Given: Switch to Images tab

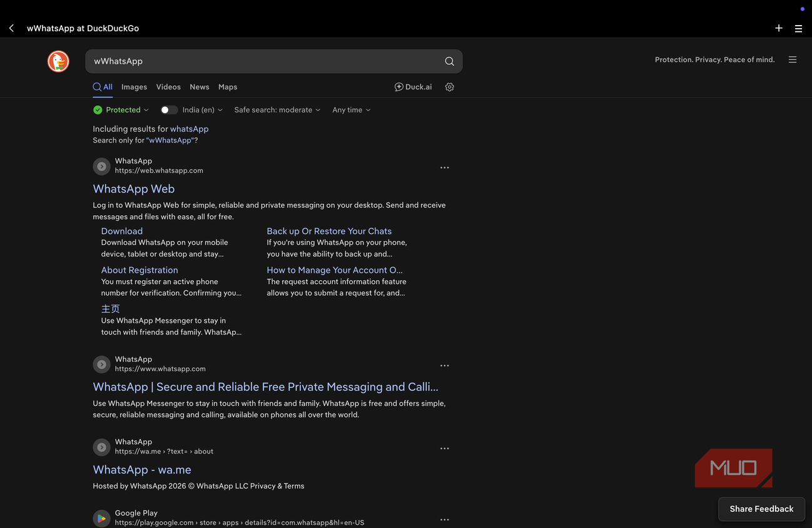Looking at the screenshot, I should click(134, 87).
